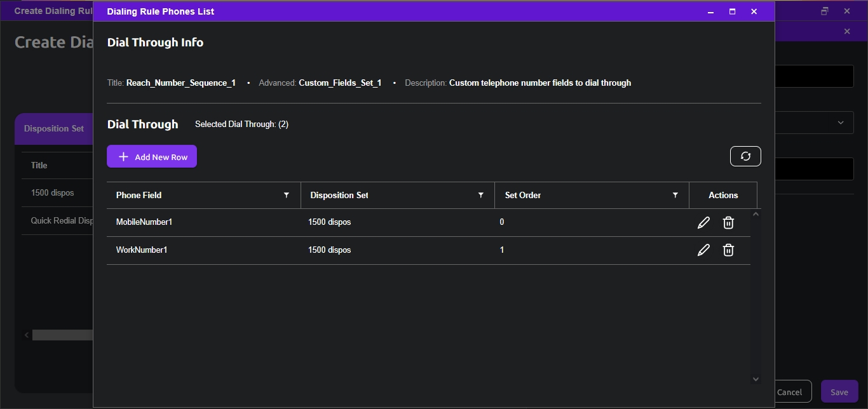The height and width of the screenshot is (409, 868).
Task: Select Disposition Set tab in background window
Action: pyautogui.click(x=54, y=128)
